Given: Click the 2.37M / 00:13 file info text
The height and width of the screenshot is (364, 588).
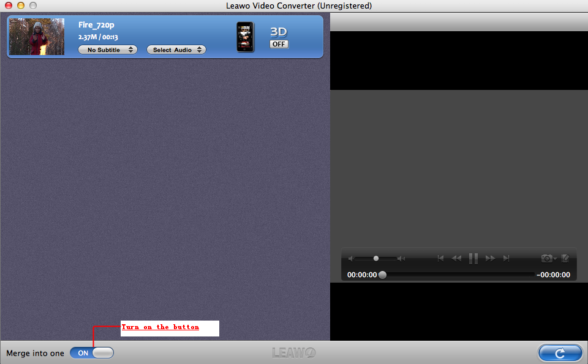Looking at the screenshot, I should coord(98,37).
